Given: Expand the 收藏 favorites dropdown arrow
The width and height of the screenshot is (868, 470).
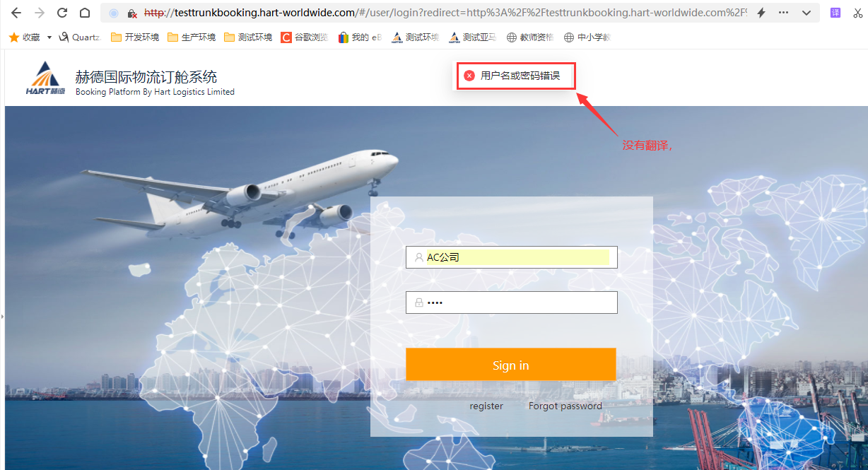Looking at the screenshot, I should pyautogui.click(x=49, y=37).
